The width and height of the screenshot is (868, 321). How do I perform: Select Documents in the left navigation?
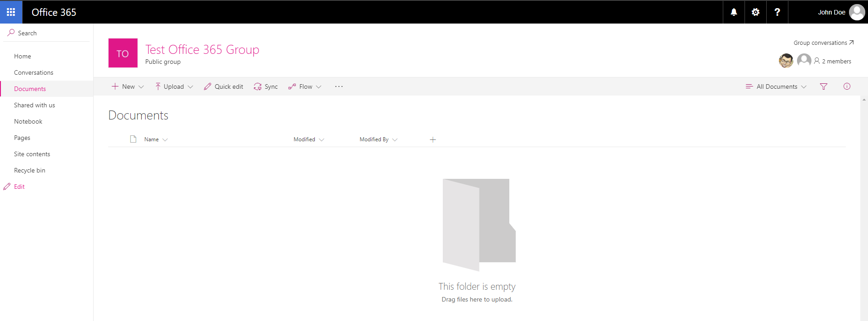pos(30,89)
